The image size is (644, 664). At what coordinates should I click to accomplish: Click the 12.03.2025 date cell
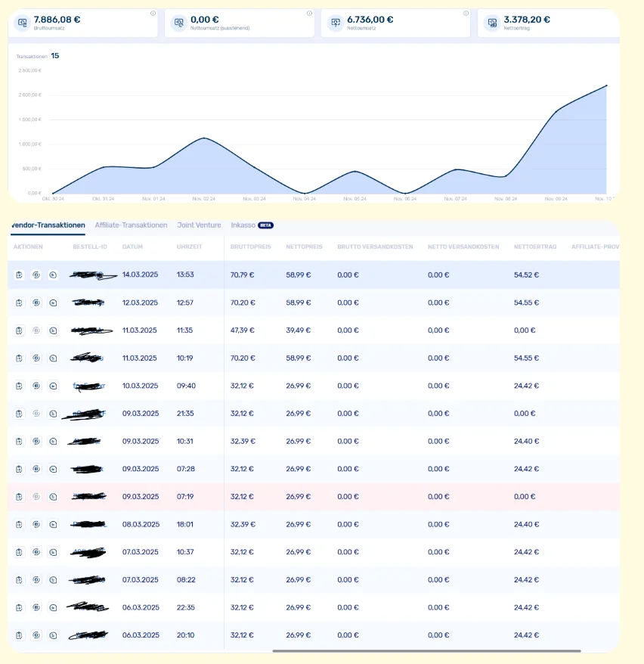(140, 303)
